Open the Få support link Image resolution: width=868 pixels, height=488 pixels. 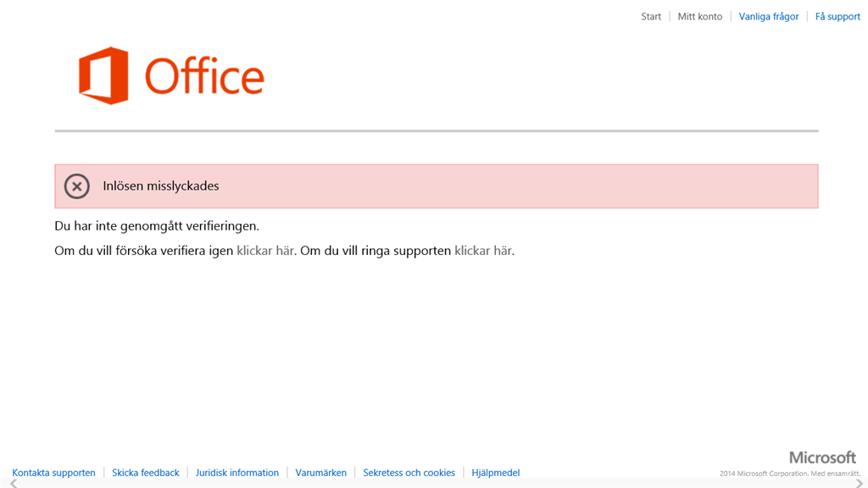click(x=837, y=17)
